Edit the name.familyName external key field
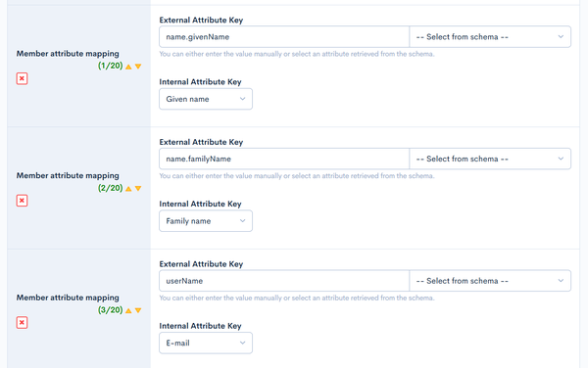Viewport: 588px width, 368px height. pyautogui.click(x=284, y=159)
